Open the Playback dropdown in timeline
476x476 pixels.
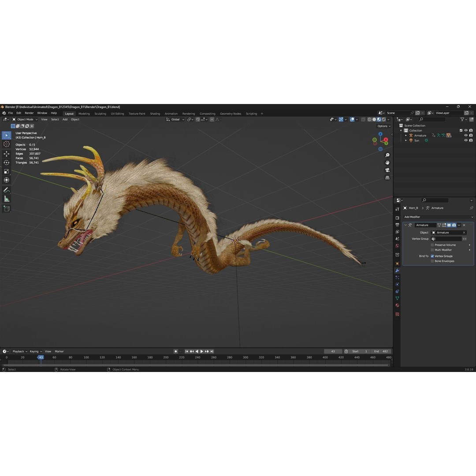point(20,351)
